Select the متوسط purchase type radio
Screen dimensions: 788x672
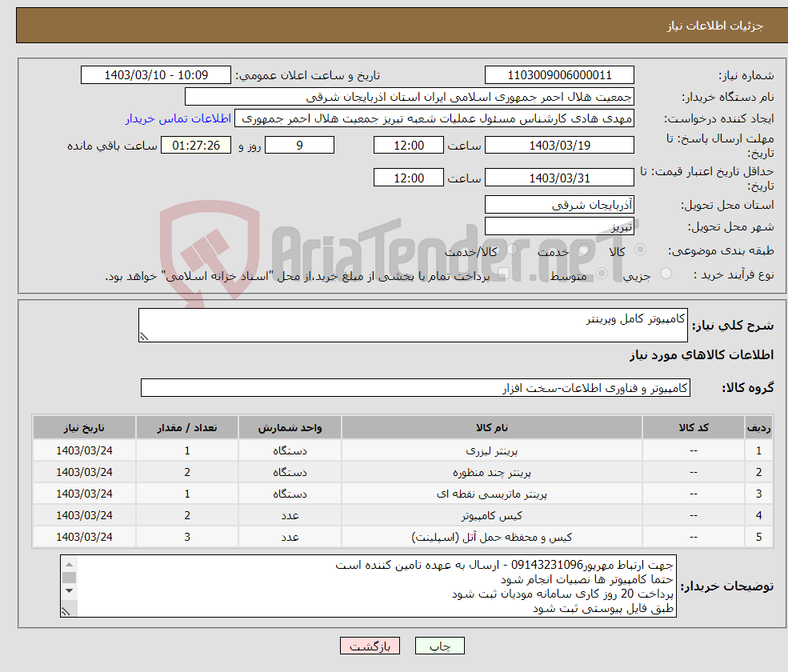[x=602, y=274]
